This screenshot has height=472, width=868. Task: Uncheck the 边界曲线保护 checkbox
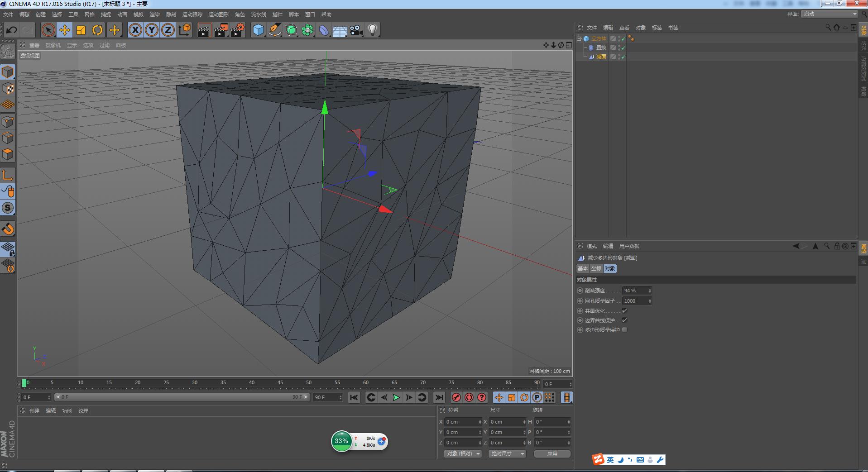624,320
